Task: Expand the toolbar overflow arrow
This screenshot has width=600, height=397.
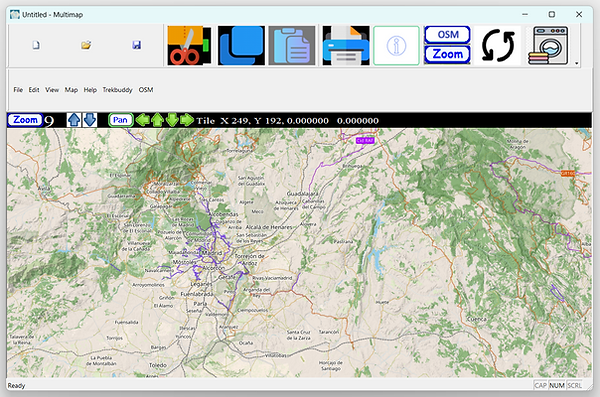Action: pyautogui.click(x=577, y=64)
